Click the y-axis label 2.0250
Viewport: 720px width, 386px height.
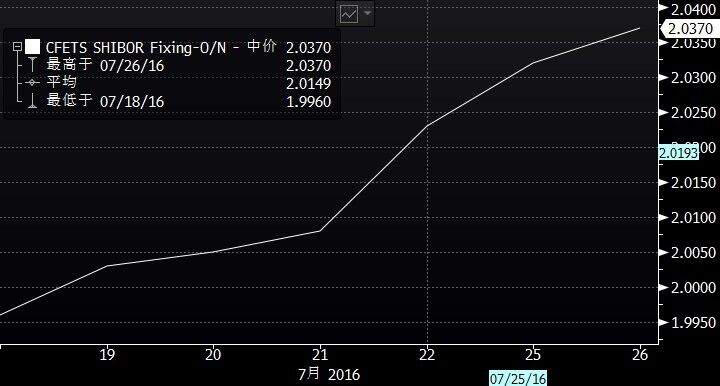point(693,112)
